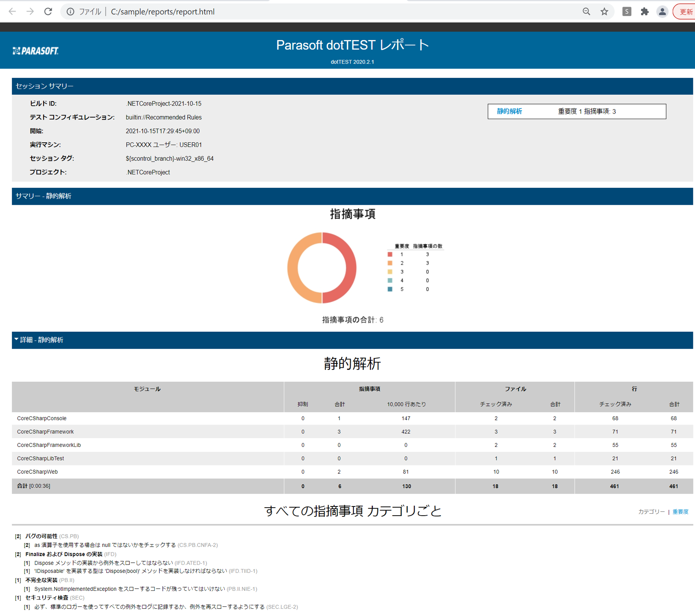Click the address bar URL field

(x=320, y=12)
